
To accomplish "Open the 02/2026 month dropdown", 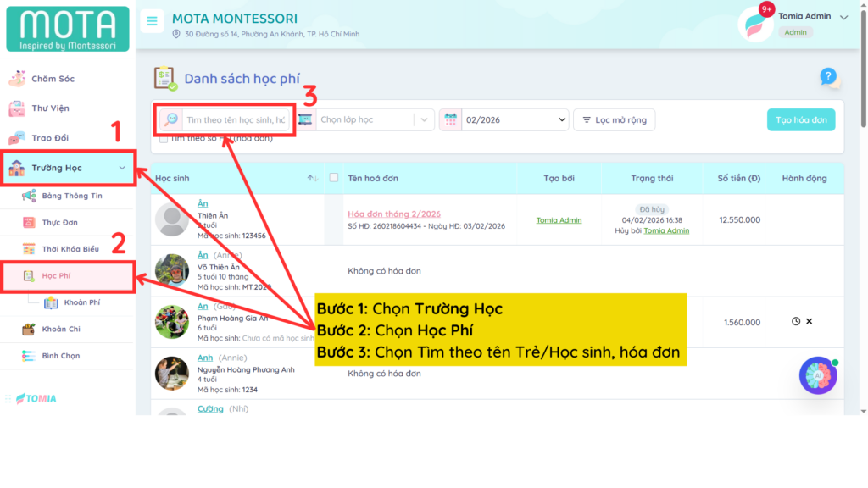I will click(515, 120).
